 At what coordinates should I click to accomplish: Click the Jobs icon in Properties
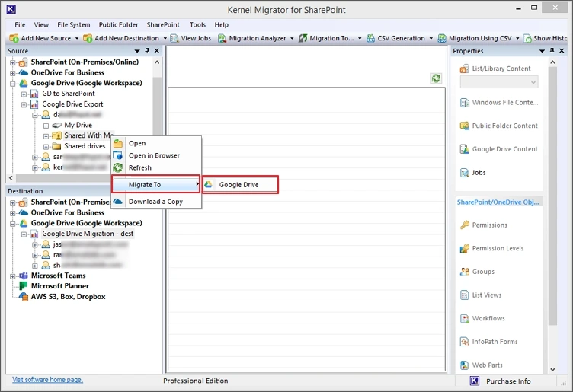464,173
